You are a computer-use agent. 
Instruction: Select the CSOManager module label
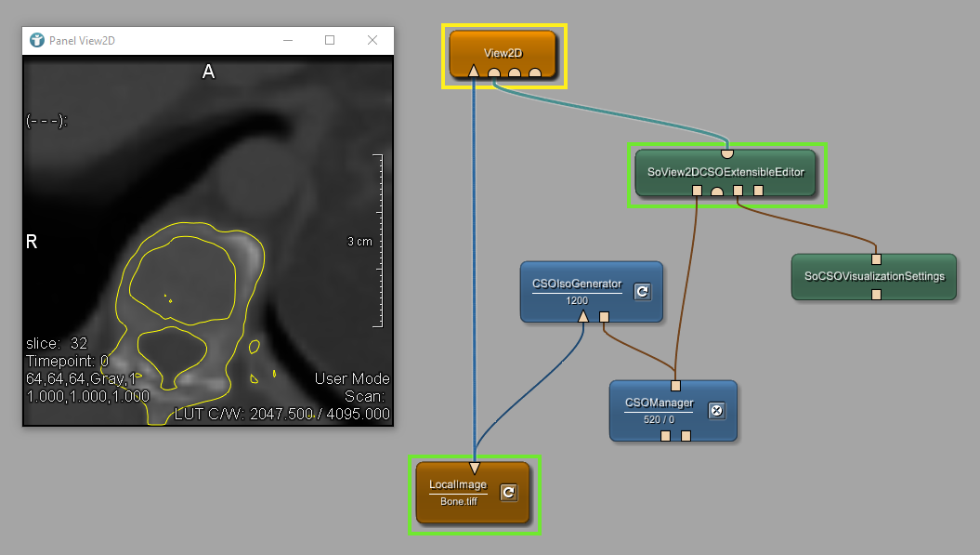[x=659, y=403]
